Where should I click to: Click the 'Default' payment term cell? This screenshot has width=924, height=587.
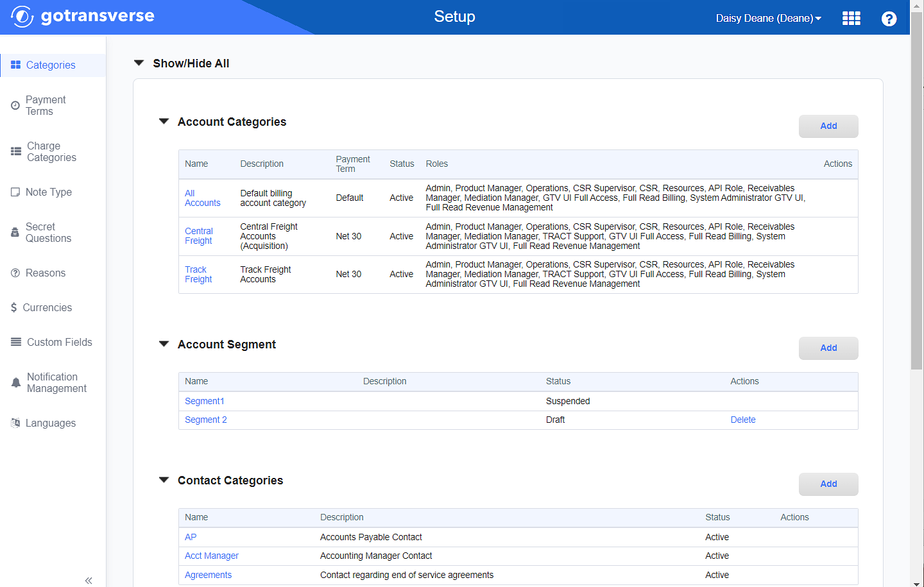click(350, 198)
